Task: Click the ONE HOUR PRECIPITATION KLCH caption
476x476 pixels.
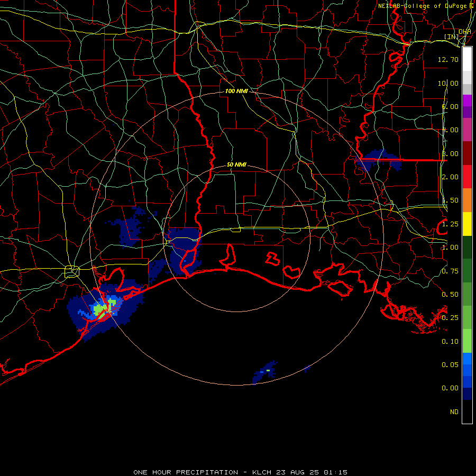Action: [x=241, y=472]
